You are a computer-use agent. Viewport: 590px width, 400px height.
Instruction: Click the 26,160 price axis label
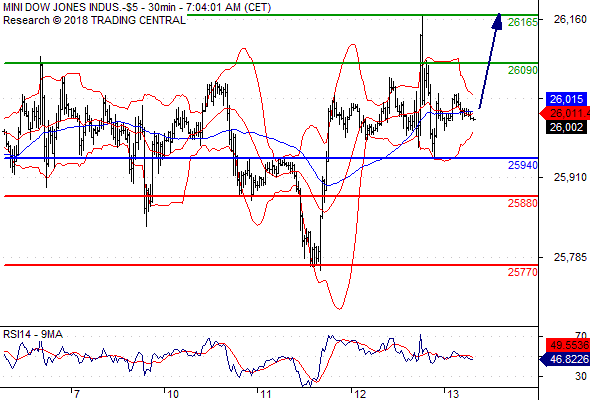570,19
